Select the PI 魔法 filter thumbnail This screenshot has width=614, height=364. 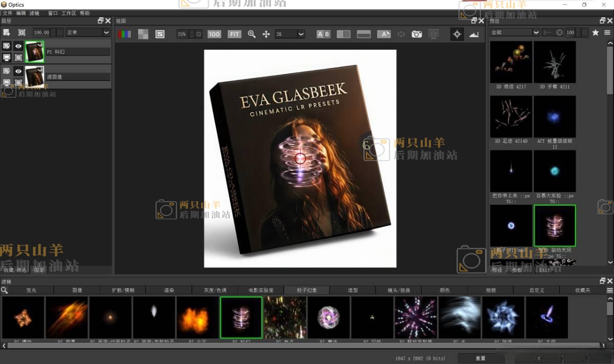click(329, 317)
